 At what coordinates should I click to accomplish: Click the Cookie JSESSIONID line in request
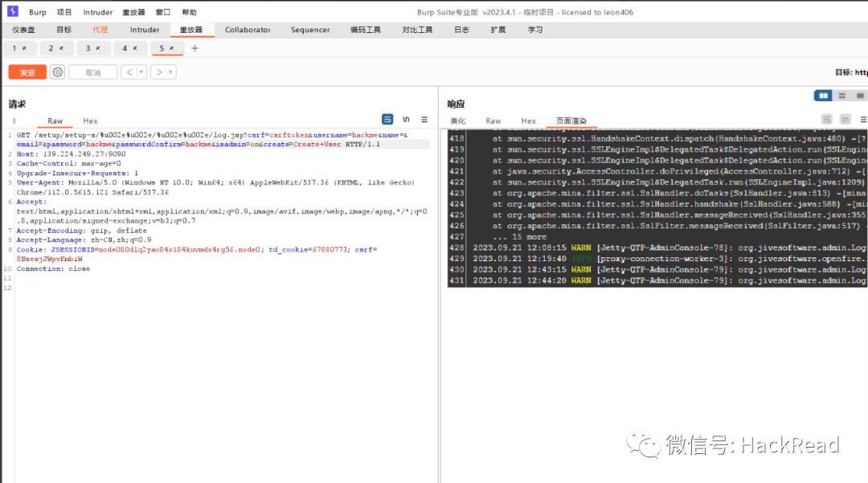(197, 254)
